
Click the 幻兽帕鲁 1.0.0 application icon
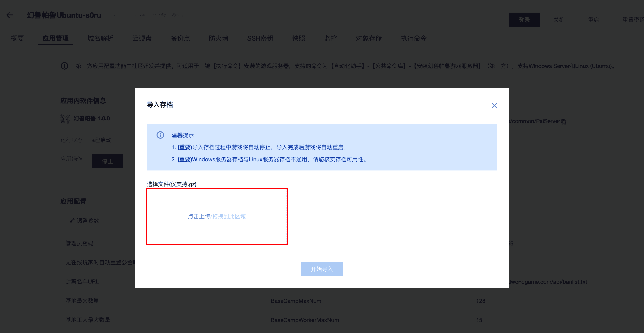(65, 118)
